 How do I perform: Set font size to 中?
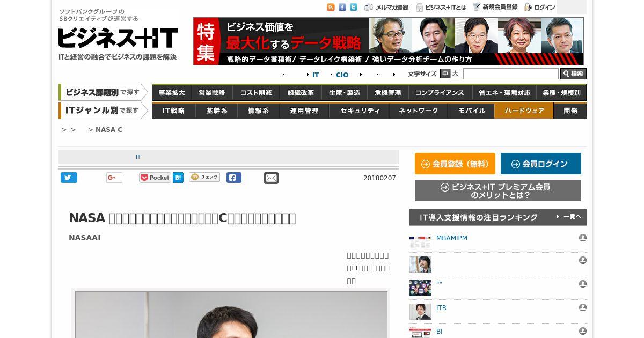445,74
